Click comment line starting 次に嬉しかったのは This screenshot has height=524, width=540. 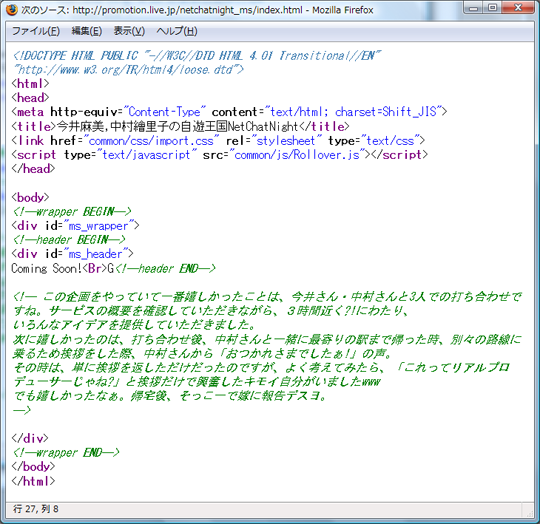coord(267,339)
